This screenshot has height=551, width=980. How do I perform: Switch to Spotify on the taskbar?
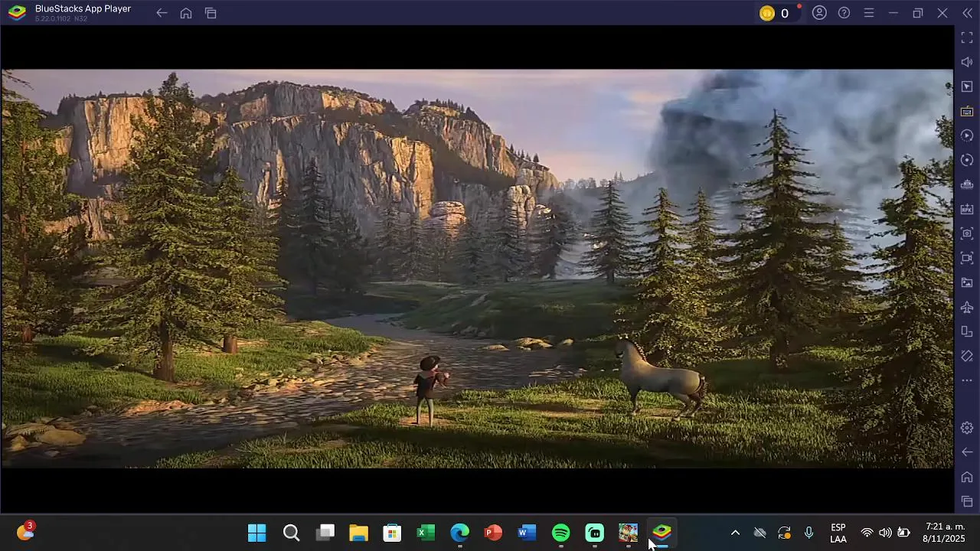[560, 533]
